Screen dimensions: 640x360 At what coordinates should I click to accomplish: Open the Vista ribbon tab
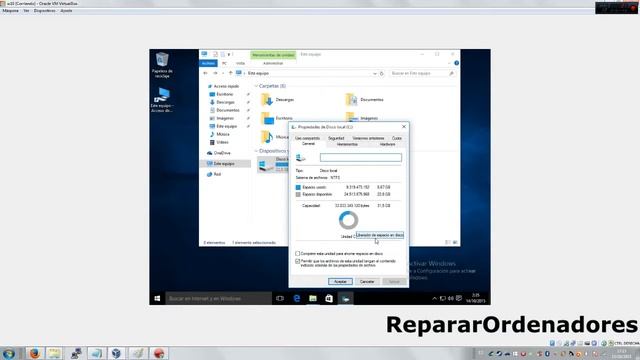240,63
